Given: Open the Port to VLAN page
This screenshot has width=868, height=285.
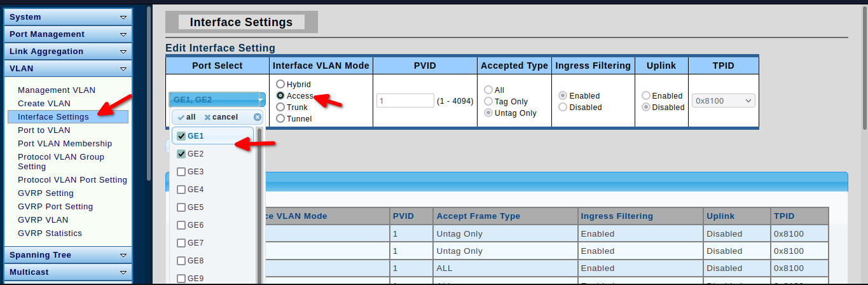Looking at the screenshot, I should (44, 130).
